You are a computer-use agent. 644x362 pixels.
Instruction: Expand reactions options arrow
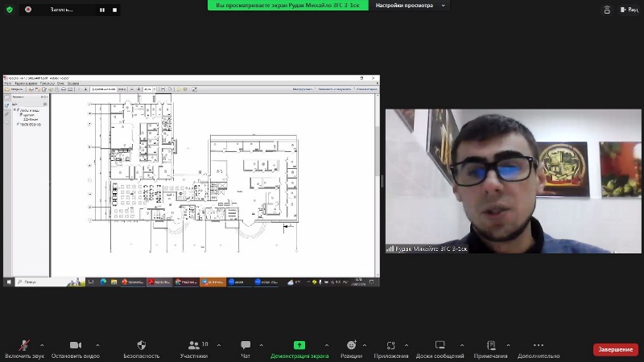[x=365, y=345]
